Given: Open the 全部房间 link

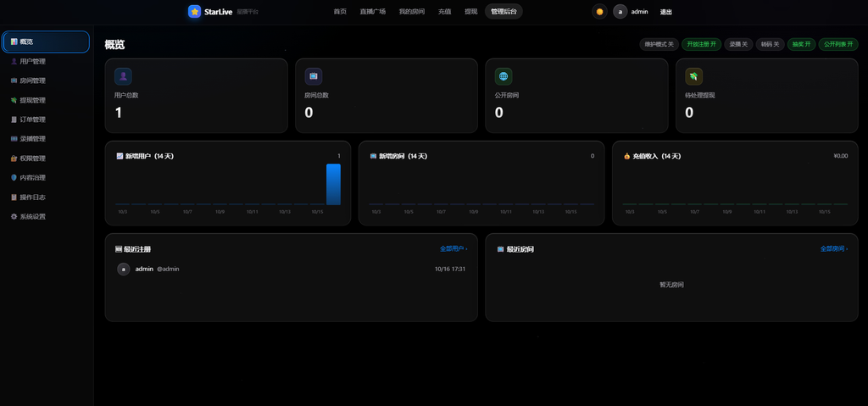Looking at the screenshot, I should pos(834,249).
